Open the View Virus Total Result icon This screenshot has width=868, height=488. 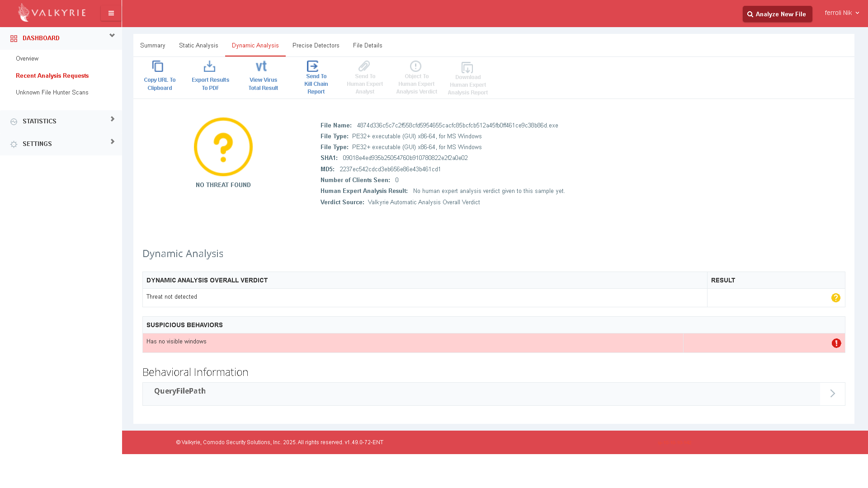point(261,66)
